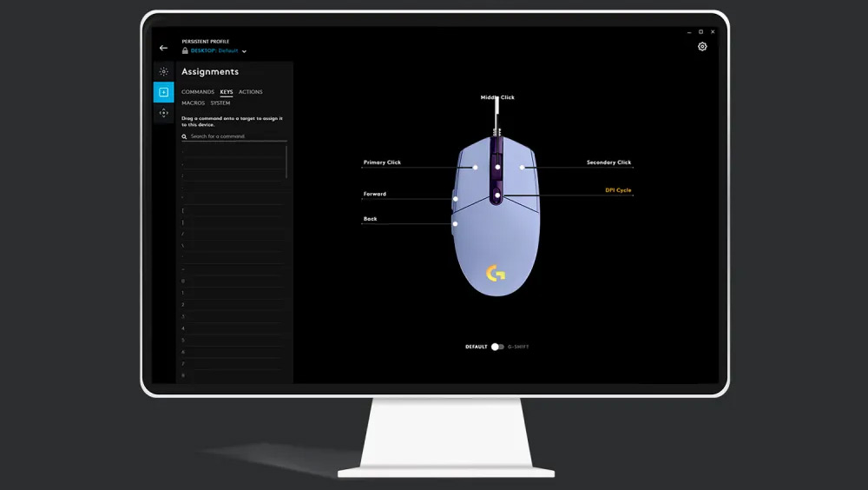
Task: Click the key list scrollbar handle
Action: click(286, 162)
